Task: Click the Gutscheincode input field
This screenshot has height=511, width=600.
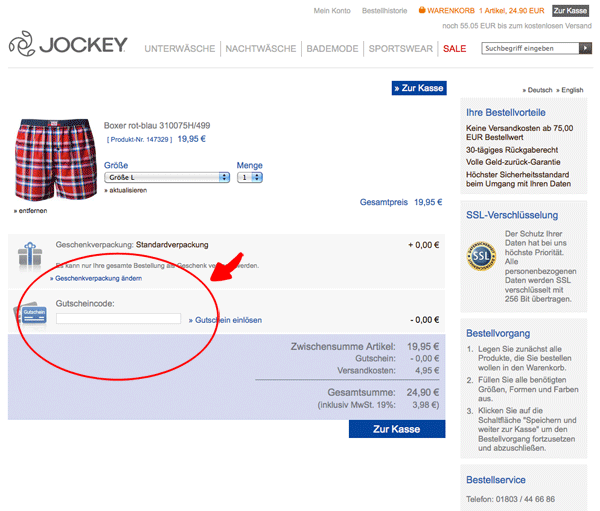Action: coord(118,318)
